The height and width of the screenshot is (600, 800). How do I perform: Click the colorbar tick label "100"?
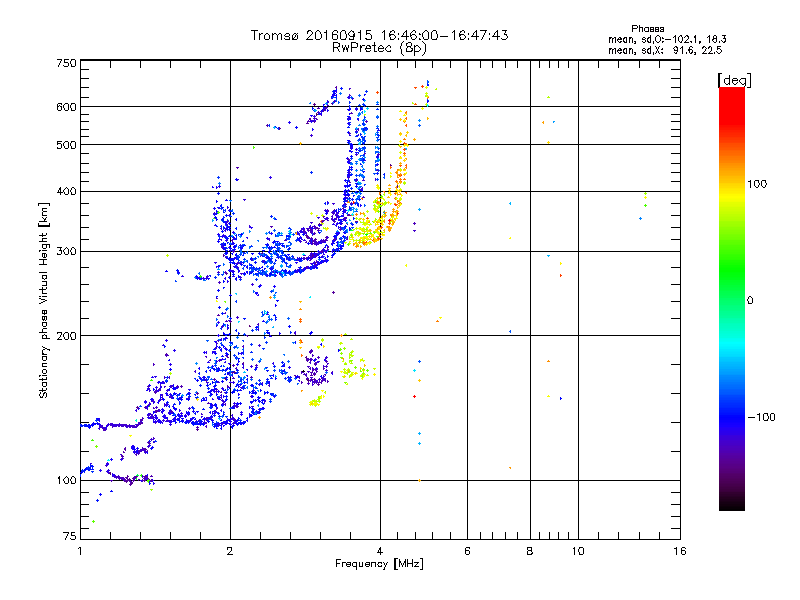pos(757,184)
